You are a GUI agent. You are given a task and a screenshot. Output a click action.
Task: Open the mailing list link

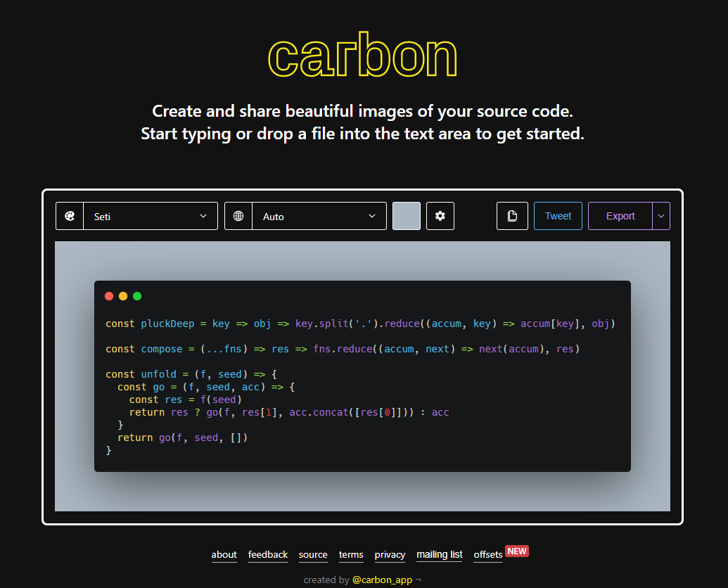439,554
